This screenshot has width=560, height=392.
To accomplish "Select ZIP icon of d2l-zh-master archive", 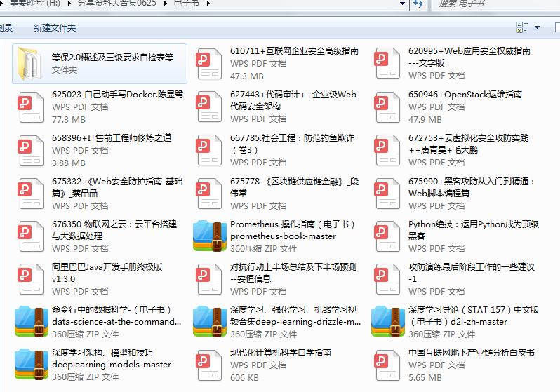I will click(388, 321).
